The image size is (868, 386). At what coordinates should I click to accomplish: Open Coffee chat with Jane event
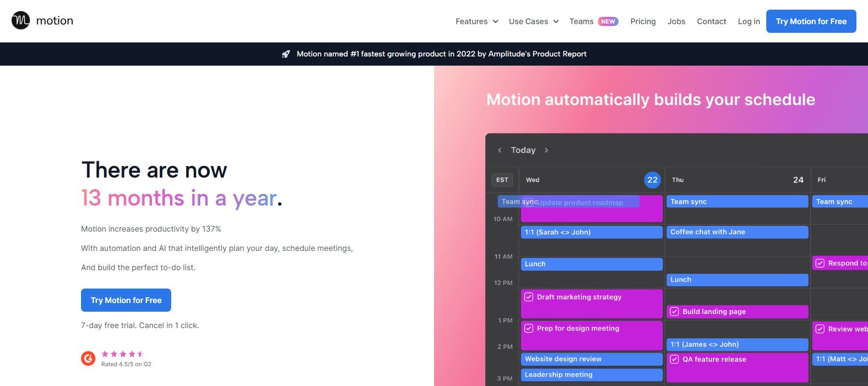point(737,232)
